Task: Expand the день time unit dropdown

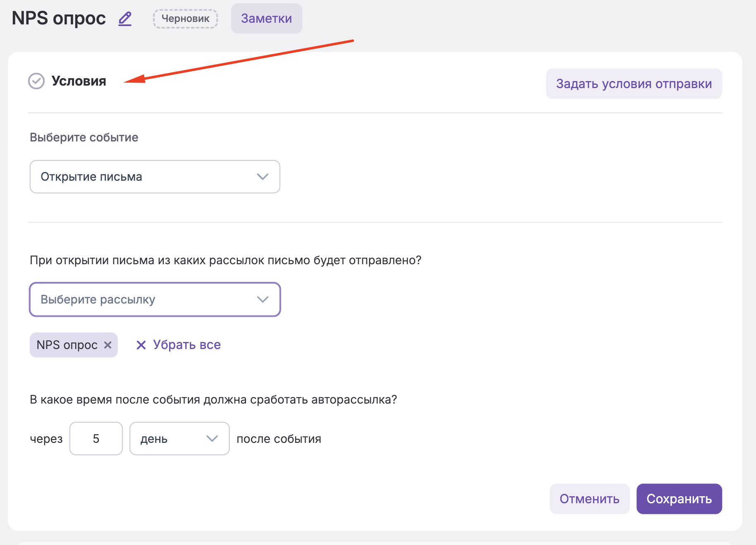Action: click(x=179, y=439)
